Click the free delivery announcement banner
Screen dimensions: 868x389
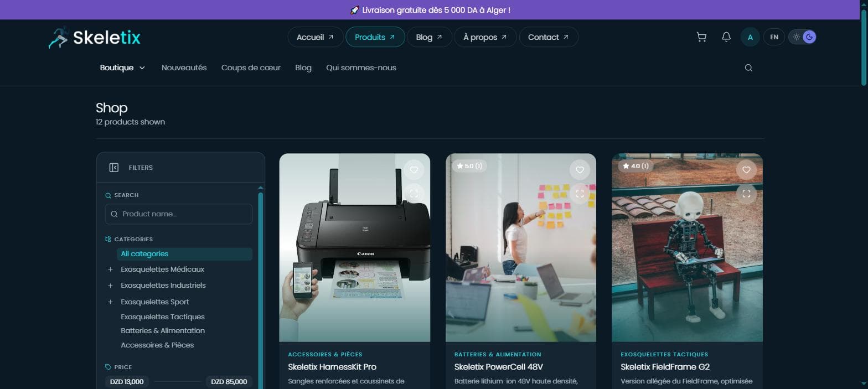tap(430, 10)
